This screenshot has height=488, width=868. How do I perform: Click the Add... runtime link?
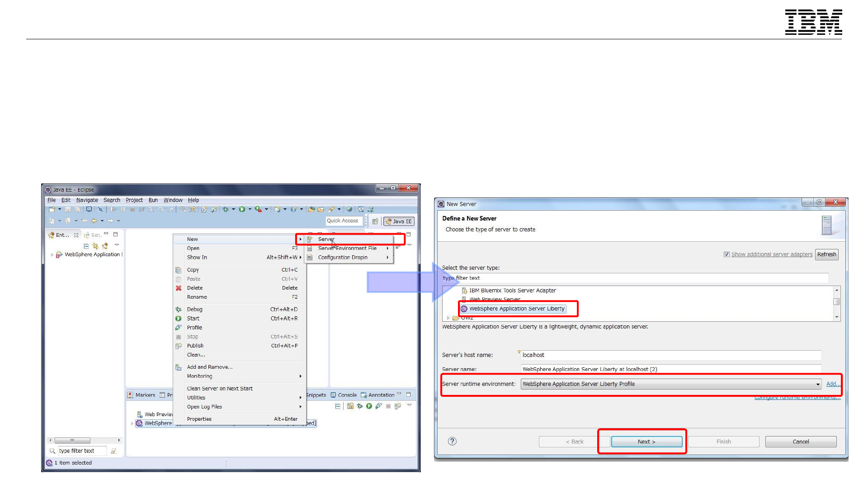click(x=833, y=384)
